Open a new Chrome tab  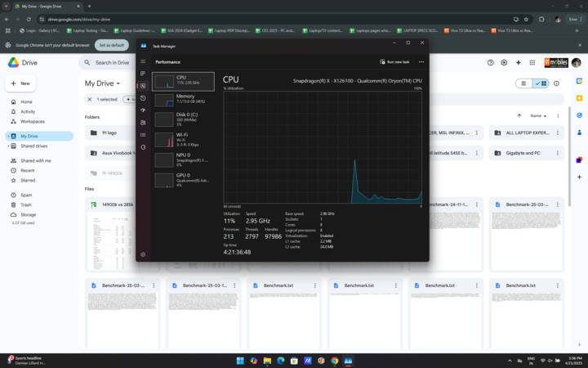tap(89, 7)
